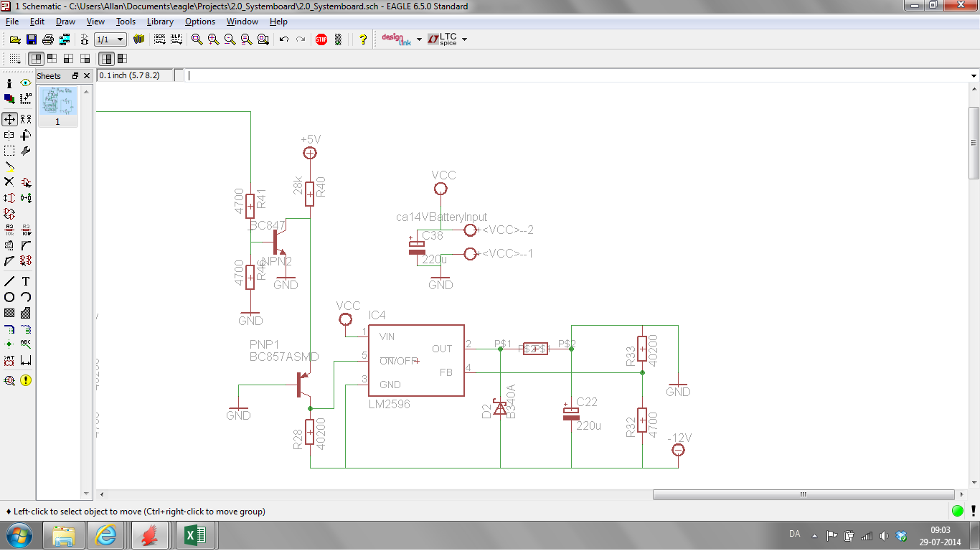This screenshot has height=551, width=980.
Task: Expand the LTC spice dropdown arrow
Action: (464, 39)
